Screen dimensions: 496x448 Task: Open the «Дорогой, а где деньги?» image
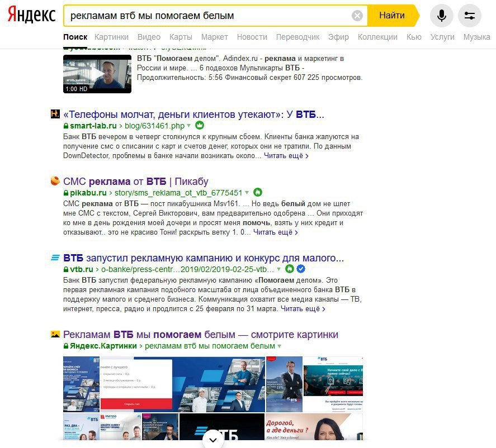[314, 427]
